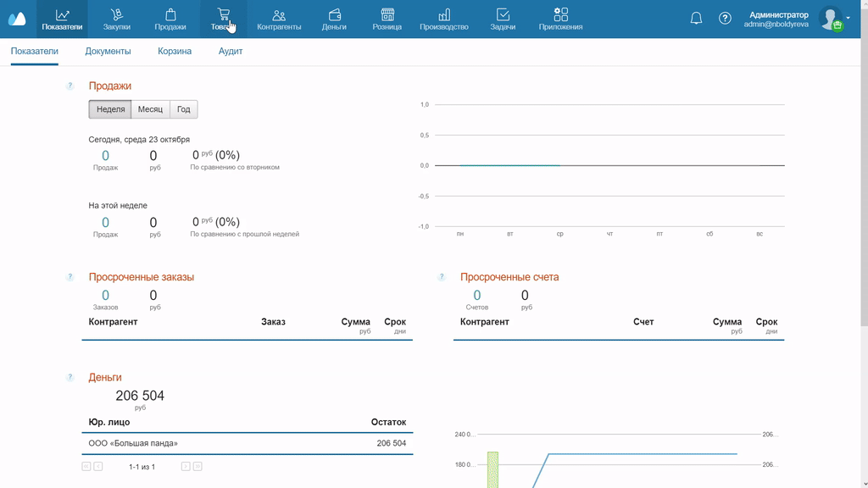Open the Задачи checkmark icon
Image resolution: width=868 pixels, height=488 pixels.
(x=503, y=14)
